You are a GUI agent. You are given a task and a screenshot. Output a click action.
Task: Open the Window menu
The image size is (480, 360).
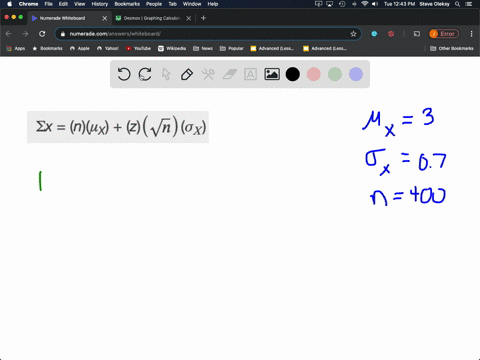pyautogui.click(x=192, y=4)
